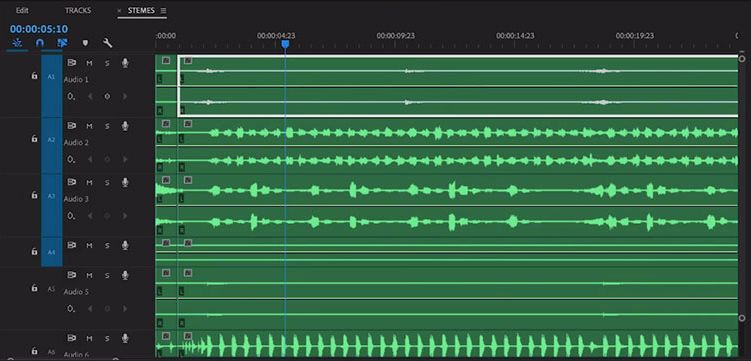Image resolution: width=751 pixels, height=361 pixels.
Task: Close the STEMES sequence tab
Action: point(119,11)
